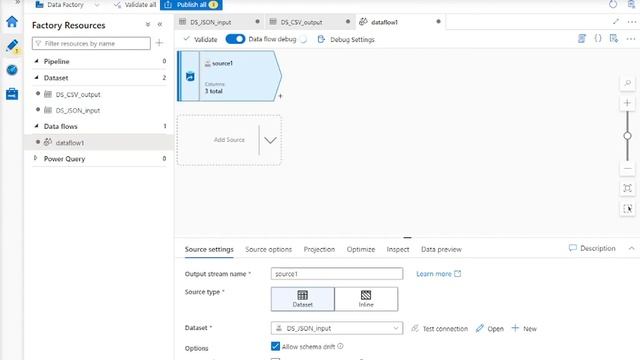Click Publish all button
The width and height of the screenshot is (640, 360).
pyautogui.click(x=191, y=5)
